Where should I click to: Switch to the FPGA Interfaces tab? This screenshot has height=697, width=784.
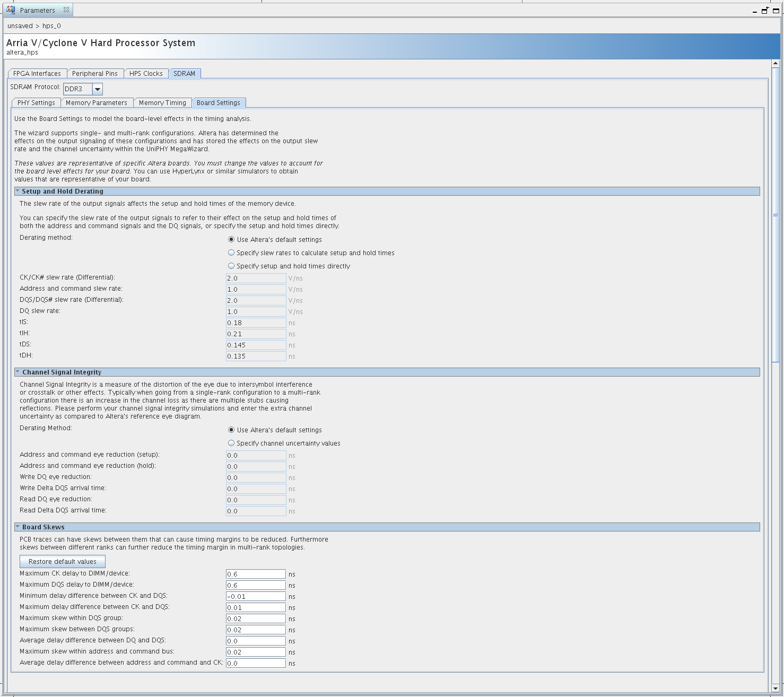[37, 74]
